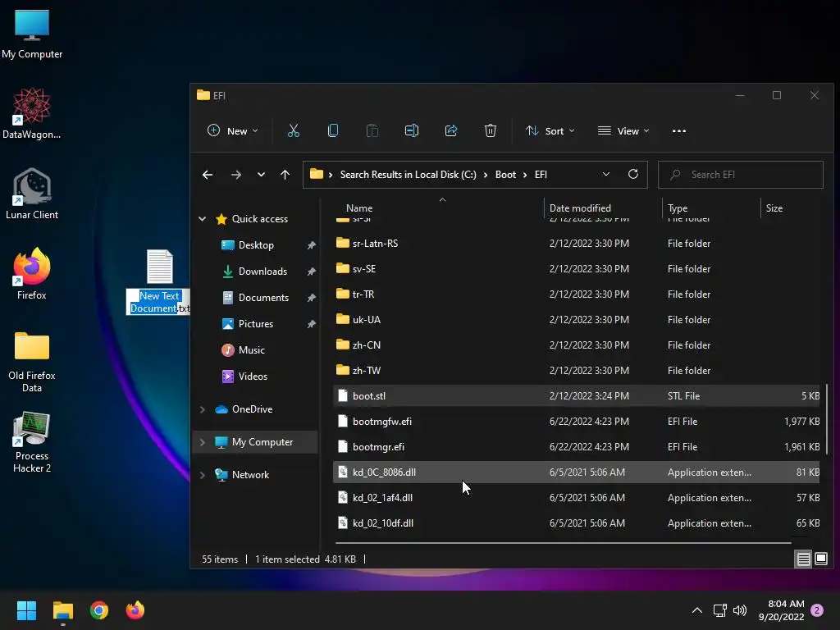Launch Firefox from the taskbar
The height and width of the screenshot is (630, 840).
coord(135,610)
